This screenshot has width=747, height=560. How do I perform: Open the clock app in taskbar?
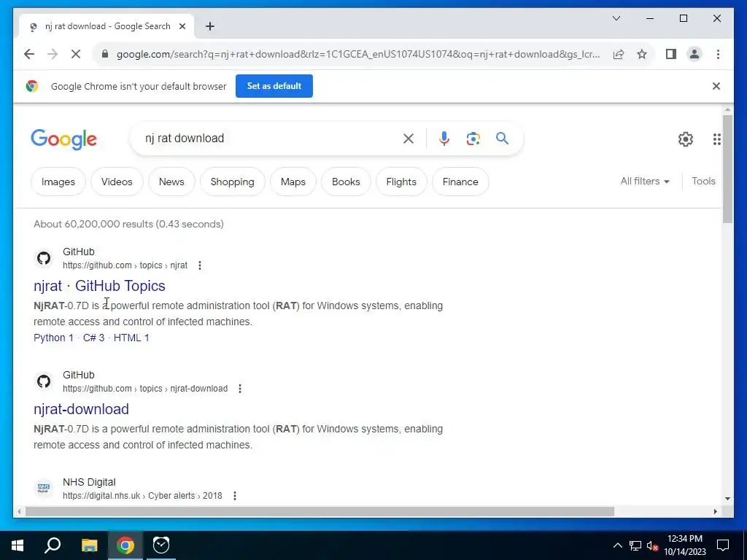[161, 545]
